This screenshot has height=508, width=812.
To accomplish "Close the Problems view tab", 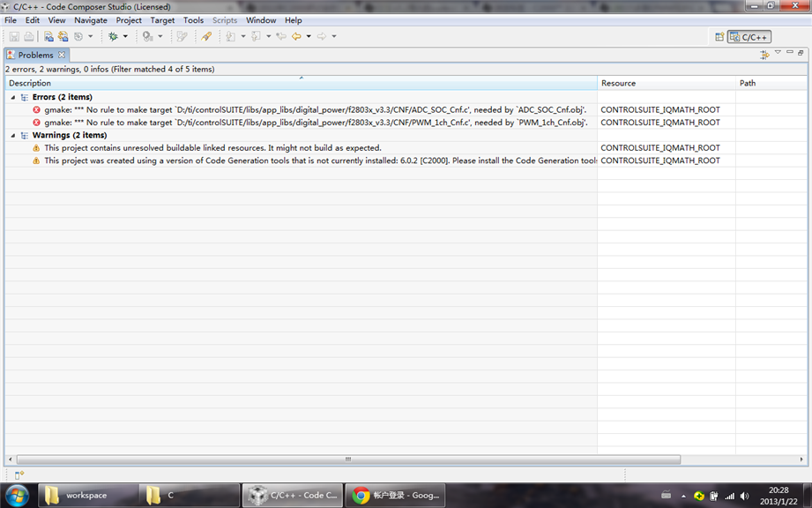I will pyautogui.click(x=62, y=55).
